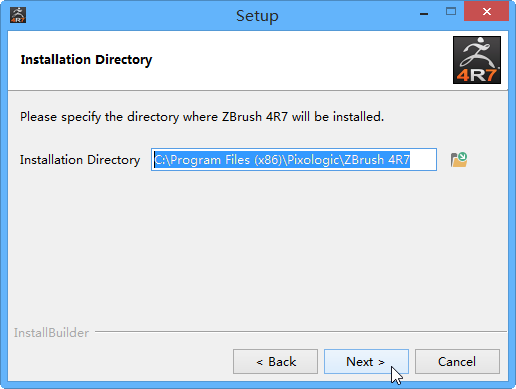Click the highlighted C:\Program Files (x86) path text
The width and height of the screenshot is (516, 389).
(x=282, y=160)
